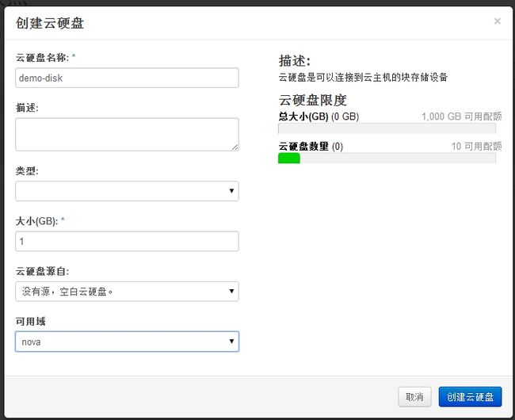Open the 可用域 dropdown showing nova

point(127,342)
